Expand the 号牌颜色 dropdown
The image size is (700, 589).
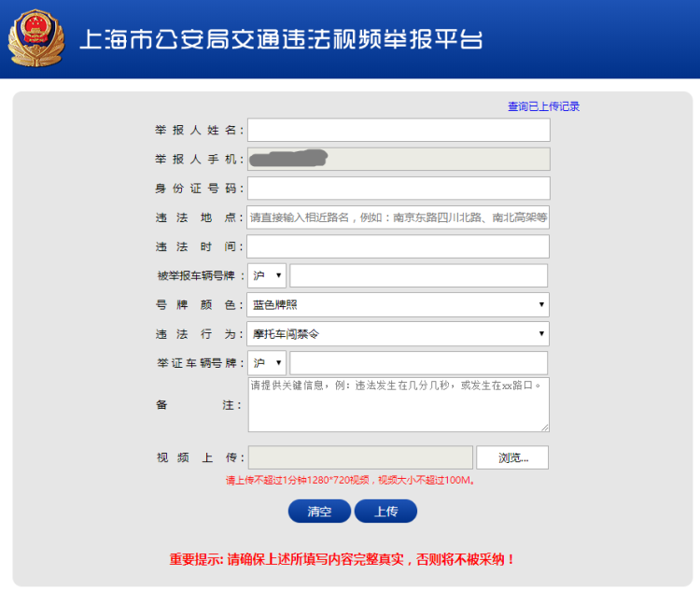click(x=399, y=304)
